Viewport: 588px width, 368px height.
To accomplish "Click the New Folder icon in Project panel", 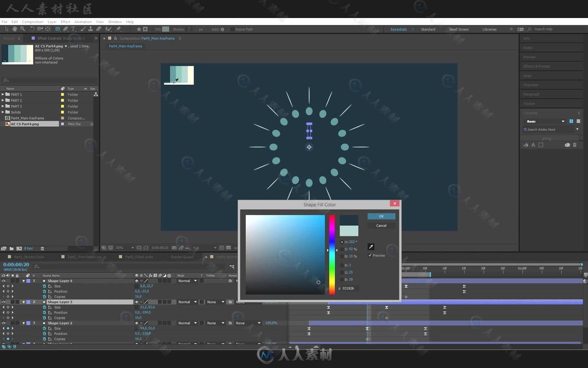I will (11, 248).
